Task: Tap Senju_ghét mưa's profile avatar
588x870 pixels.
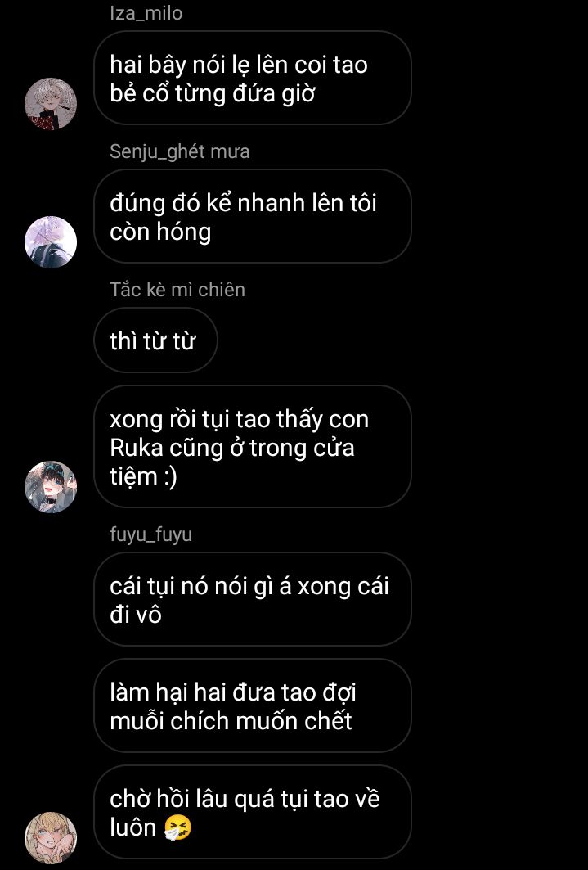Action: point(51,242)
